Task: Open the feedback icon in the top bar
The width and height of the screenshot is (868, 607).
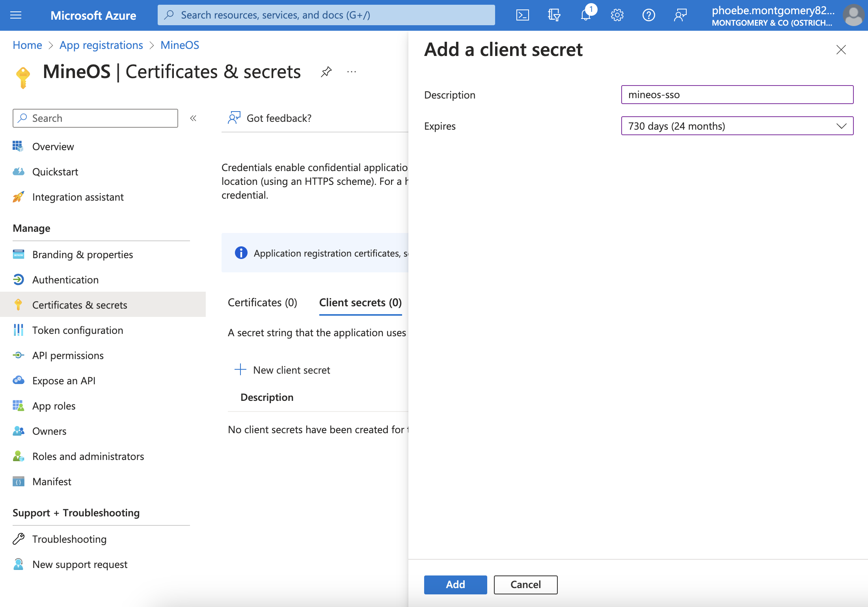Action: (680, 15)
